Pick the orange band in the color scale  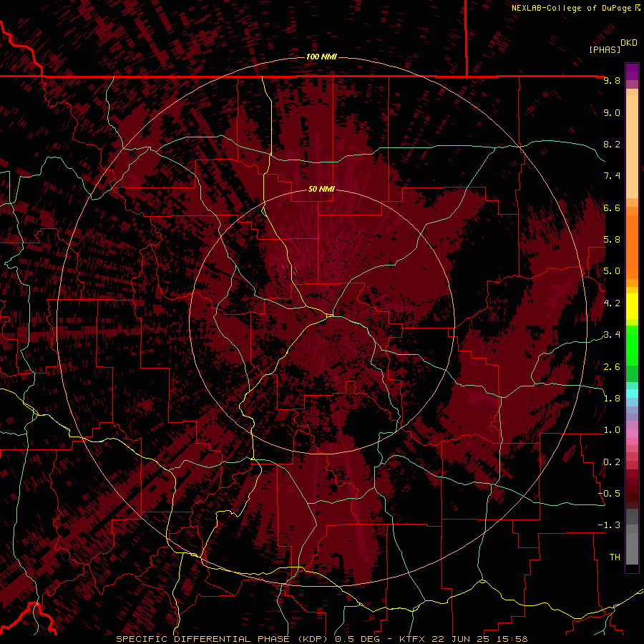(632, 246)
